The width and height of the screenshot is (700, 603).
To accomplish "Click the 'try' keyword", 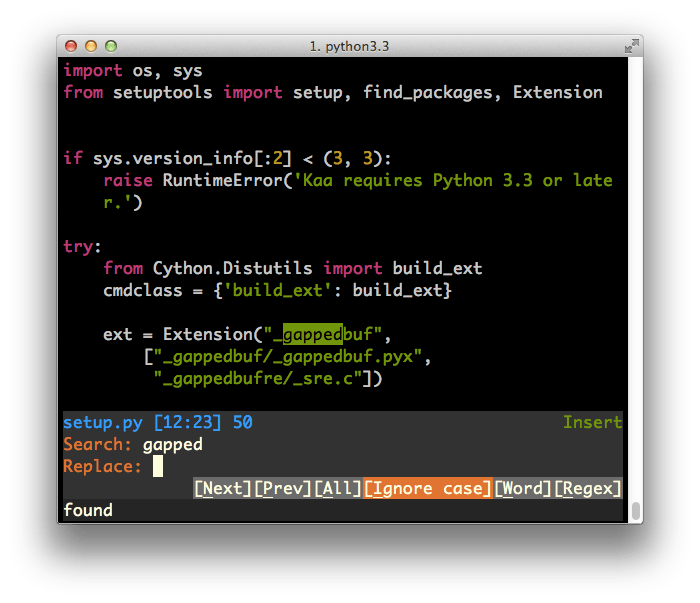I will 78,246.
